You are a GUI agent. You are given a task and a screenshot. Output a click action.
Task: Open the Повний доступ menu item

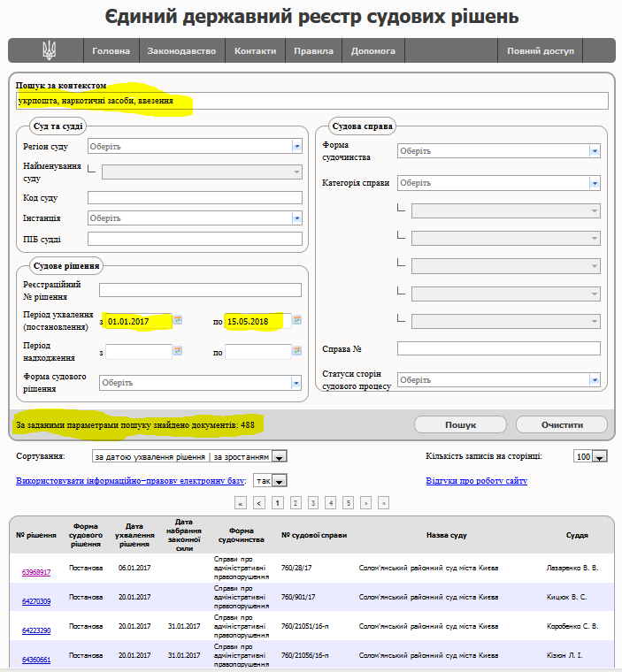540,51
